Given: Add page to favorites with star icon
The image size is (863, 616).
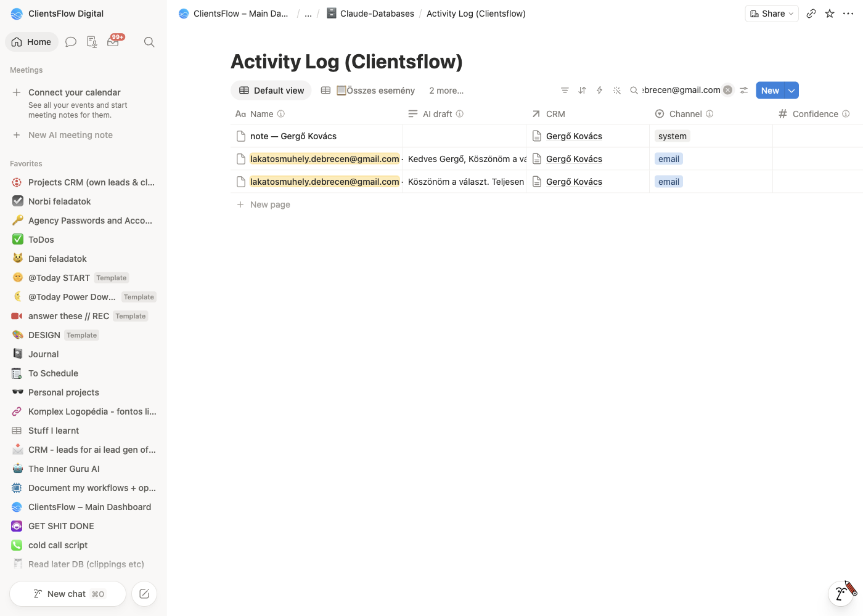Looking at the screenshot, I should tap(830, 14).
